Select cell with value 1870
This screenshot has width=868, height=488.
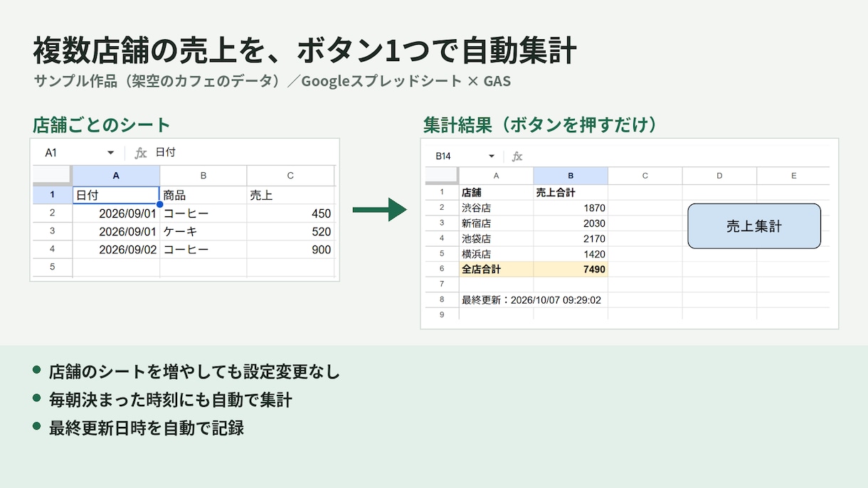point(571,208)
